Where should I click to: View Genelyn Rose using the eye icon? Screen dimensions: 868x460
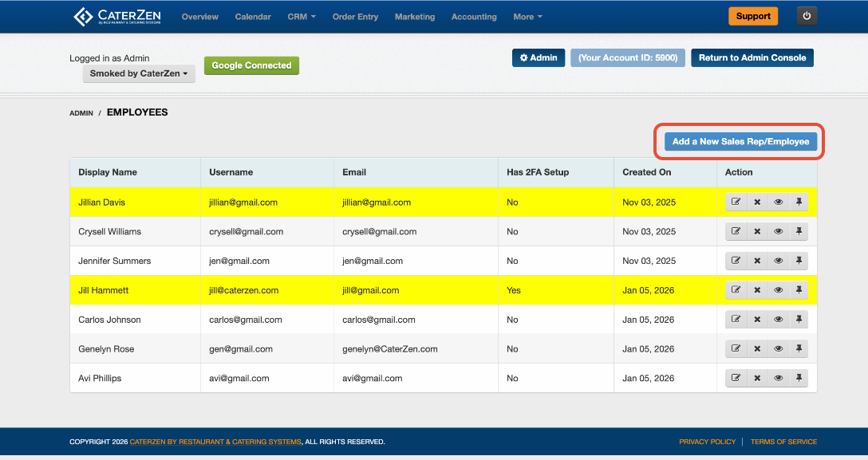pos(779,348)
